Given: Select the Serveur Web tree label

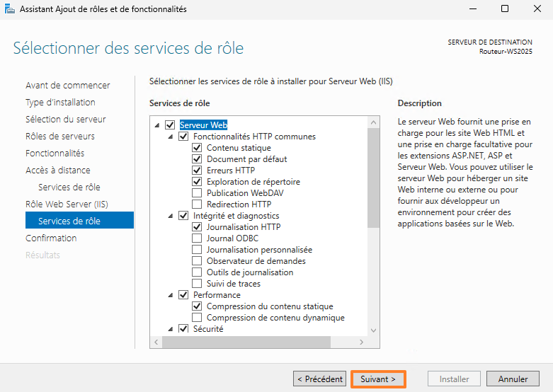Looking at the screenshot, I should click(203, 125).
